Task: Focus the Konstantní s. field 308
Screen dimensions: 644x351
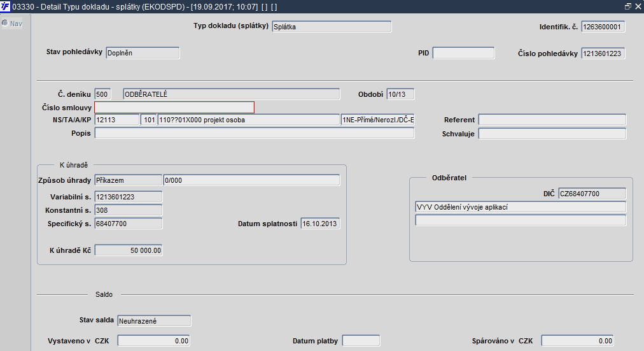Action: click(x=128, y=210)
